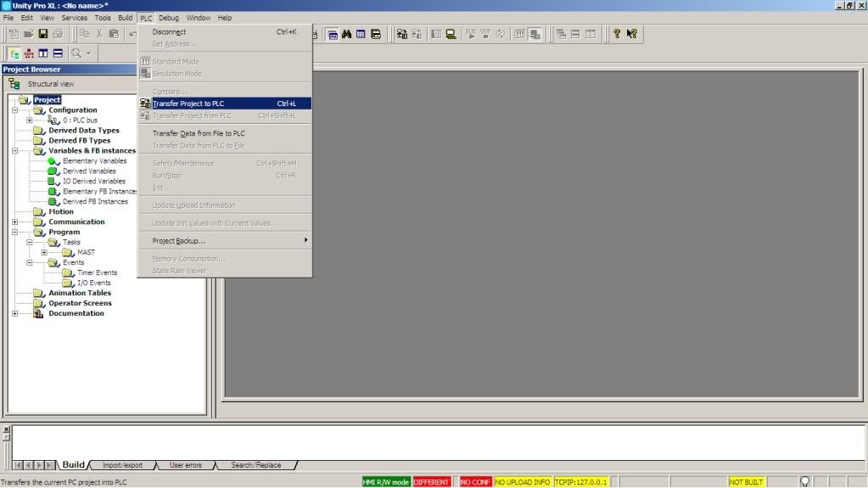Select Simulation Mode toolbar icon

pos(535,34)
